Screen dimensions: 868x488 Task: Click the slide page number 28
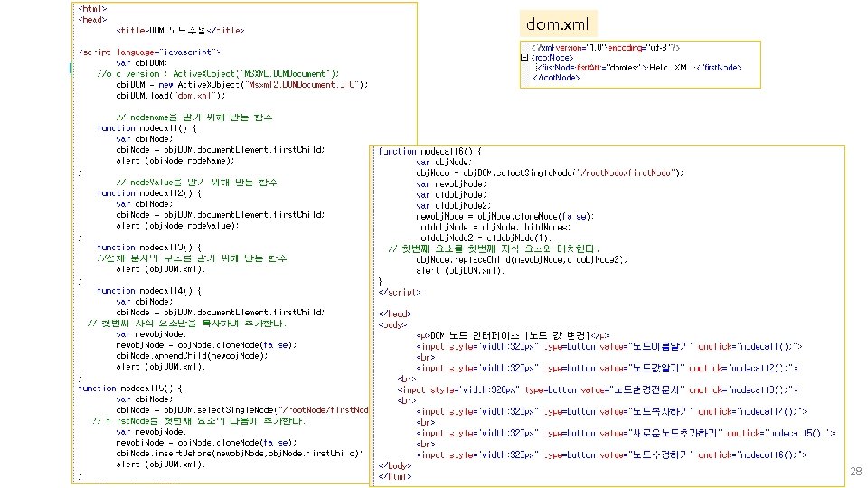(856, 472)
